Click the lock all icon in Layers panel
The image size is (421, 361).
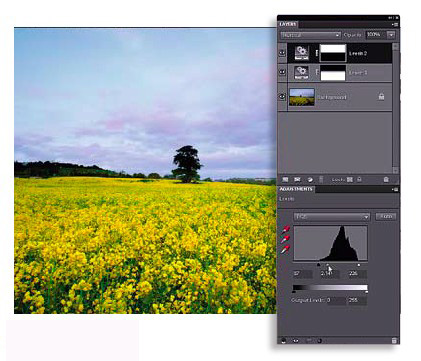coord(359,179)
